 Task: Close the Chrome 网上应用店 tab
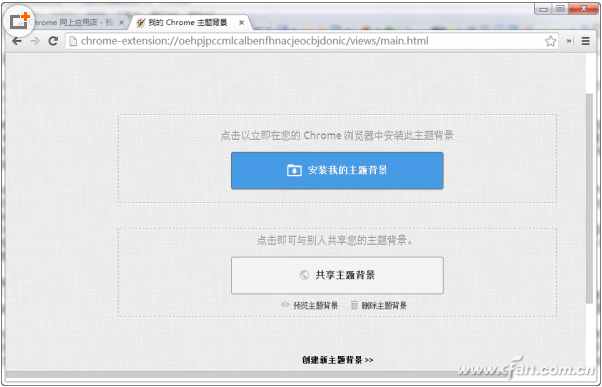(121, 23)
